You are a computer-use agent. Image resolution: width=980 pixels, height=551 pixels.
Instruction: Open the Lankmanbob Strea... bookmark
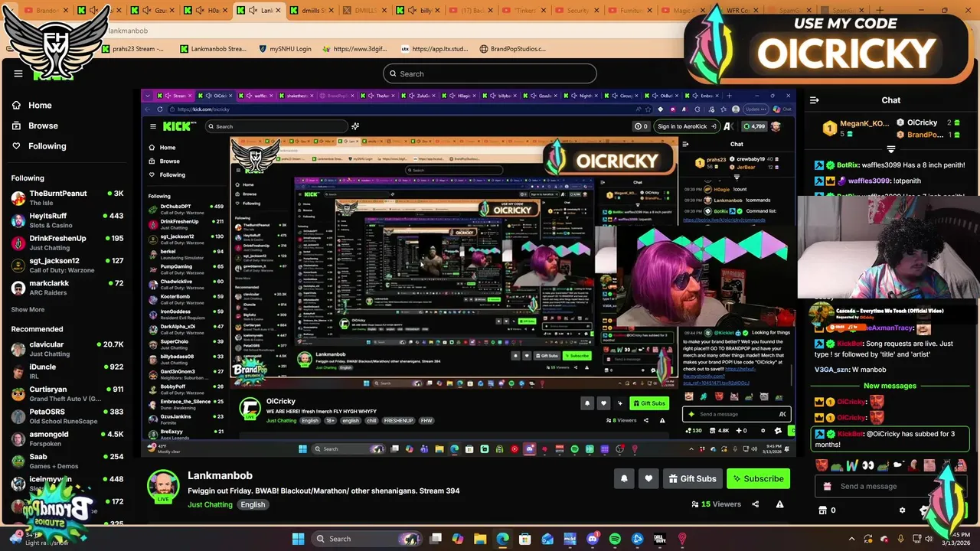pyautogui.click(x=213, y=49)
